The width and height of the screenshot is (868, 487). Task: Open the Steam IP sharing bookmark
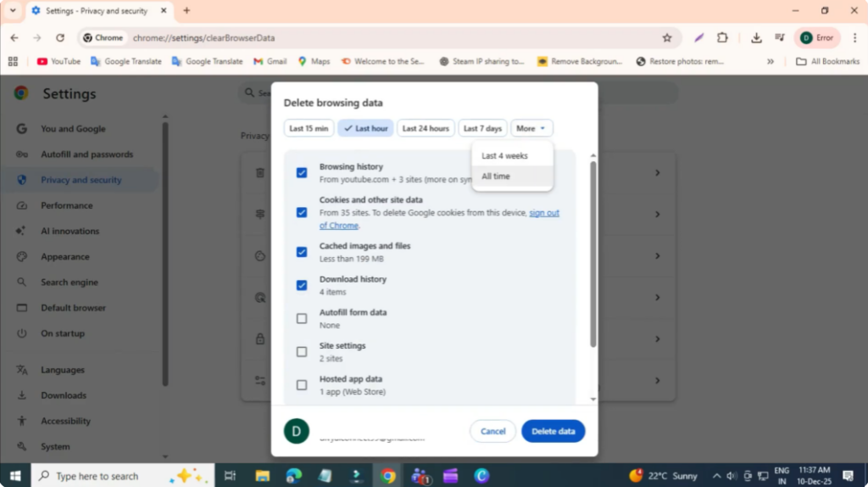481,61
